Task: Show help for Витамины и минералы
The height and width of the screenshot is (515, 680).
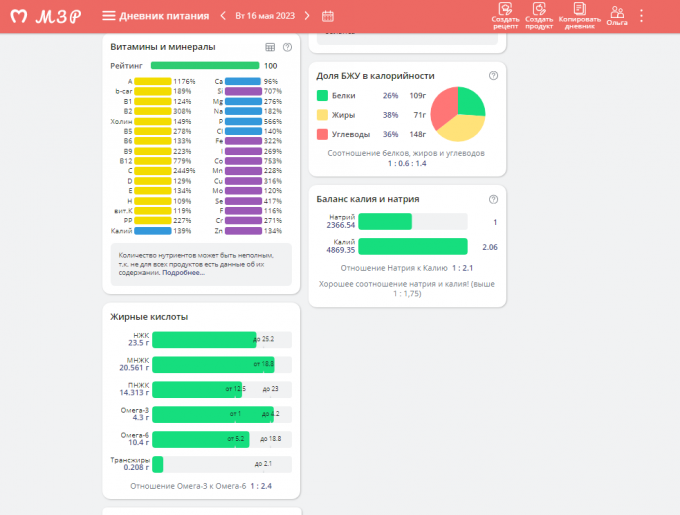Action: [x=288, y=47]
